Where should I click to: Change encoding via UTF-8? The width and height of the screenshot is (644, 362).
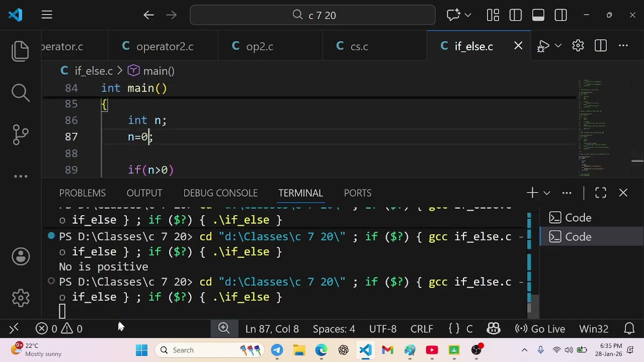[383, 329]
